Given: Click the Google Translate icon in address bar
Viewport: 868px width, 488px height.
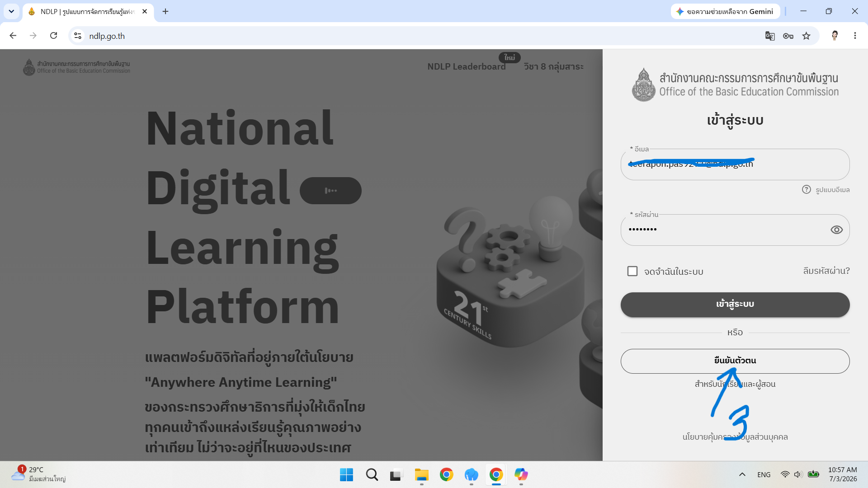Looking at the screenshot, I should coord(770,36).
